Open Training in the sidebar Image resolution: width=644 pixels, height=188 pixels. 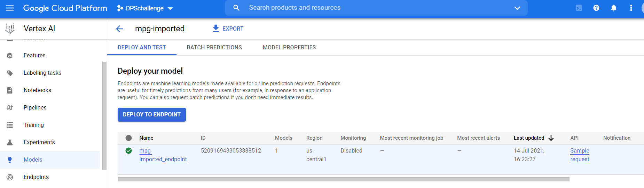click(34, 125)
